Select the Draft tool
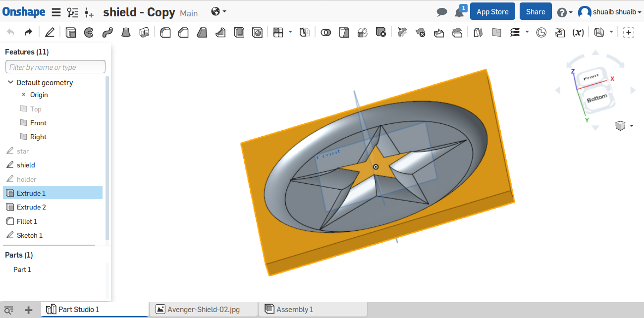 tap(202, 33)
